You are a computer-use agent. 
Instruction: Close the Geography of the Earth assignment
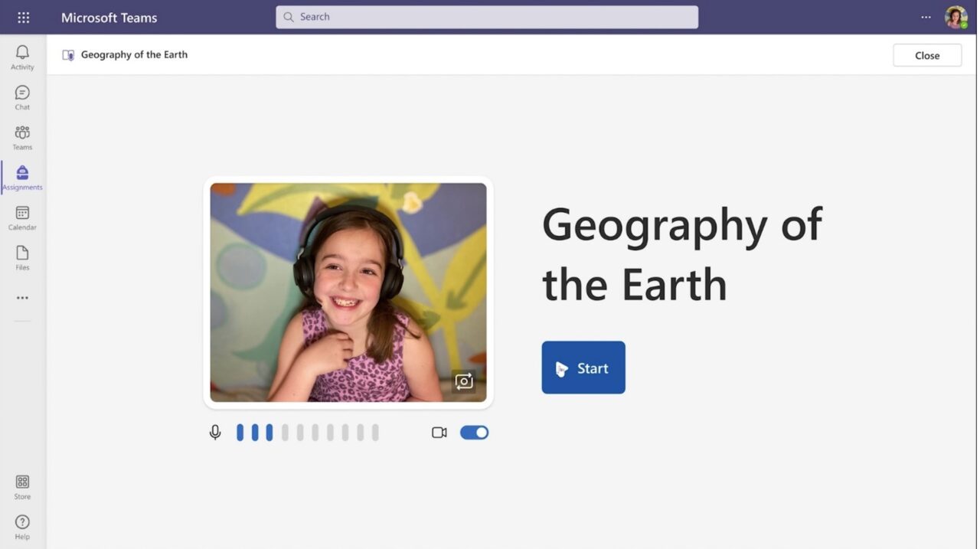click(926, 55)
